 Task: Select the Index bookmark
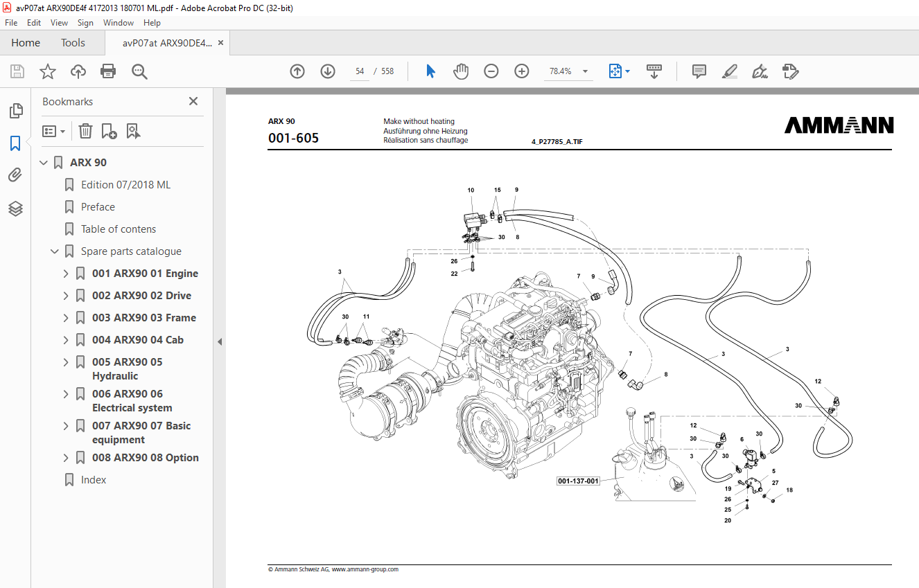pos(94,480)
